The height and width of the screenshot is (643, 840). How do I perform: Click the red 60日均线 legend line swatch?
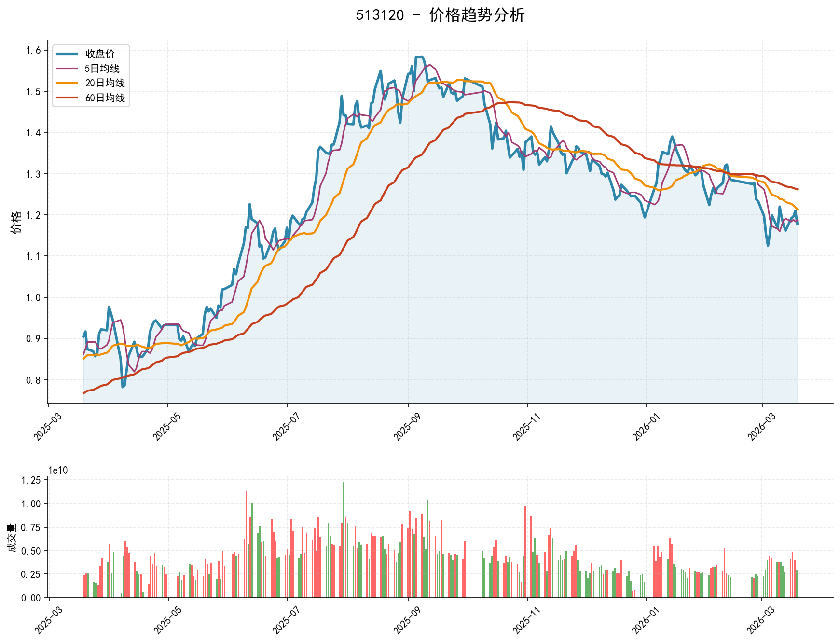(67, 98)
